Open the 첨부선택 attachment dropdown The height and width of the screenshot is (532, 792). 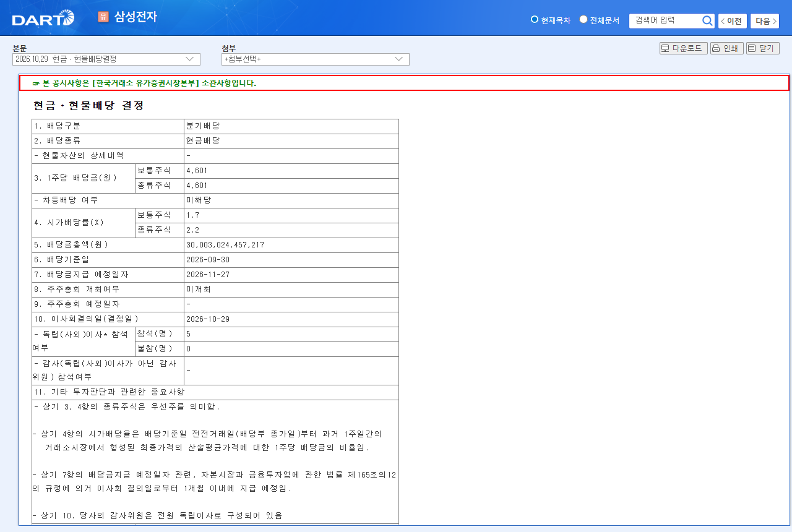pos(316,59)
